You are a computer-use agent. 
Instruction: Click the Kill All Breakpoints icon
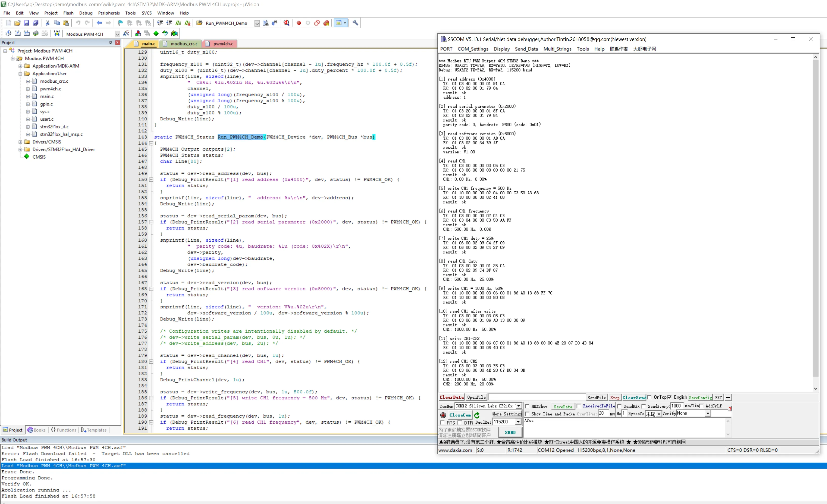point(326,23)
